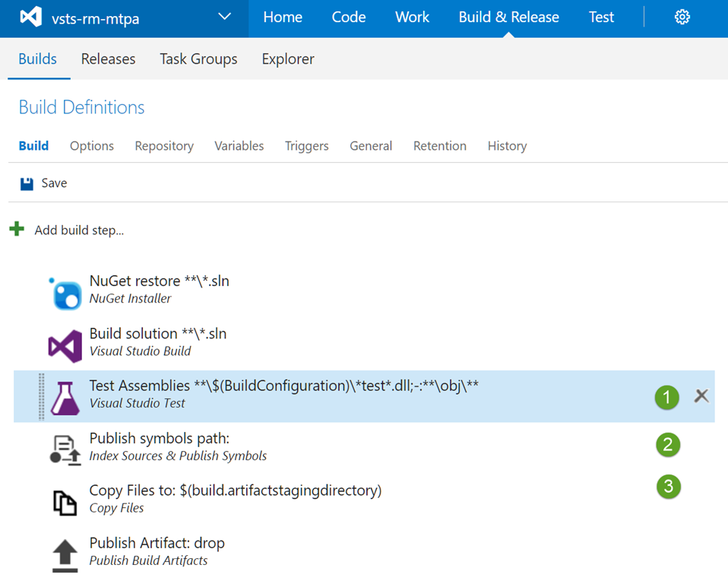Switch to the Releases tab
Image resolution: width=728 pixels, height=584 pixels.
pos(108,59)
